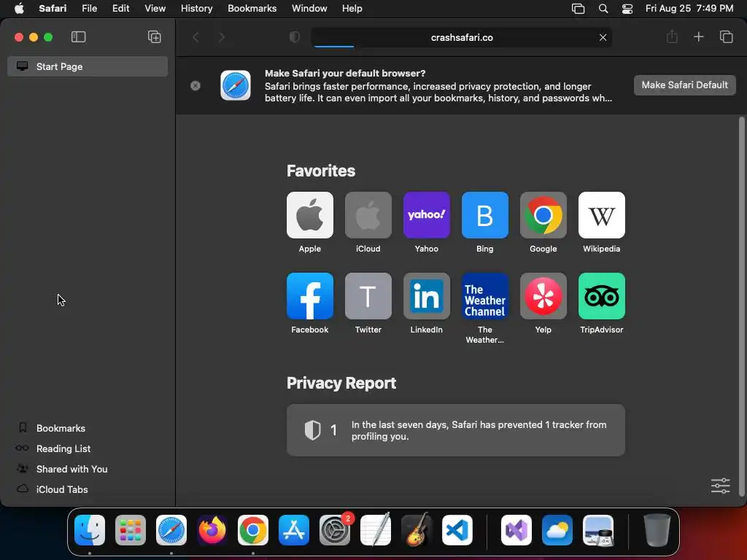Open the Share button in toolbar

pyautogui.click(x=672, y=36)
